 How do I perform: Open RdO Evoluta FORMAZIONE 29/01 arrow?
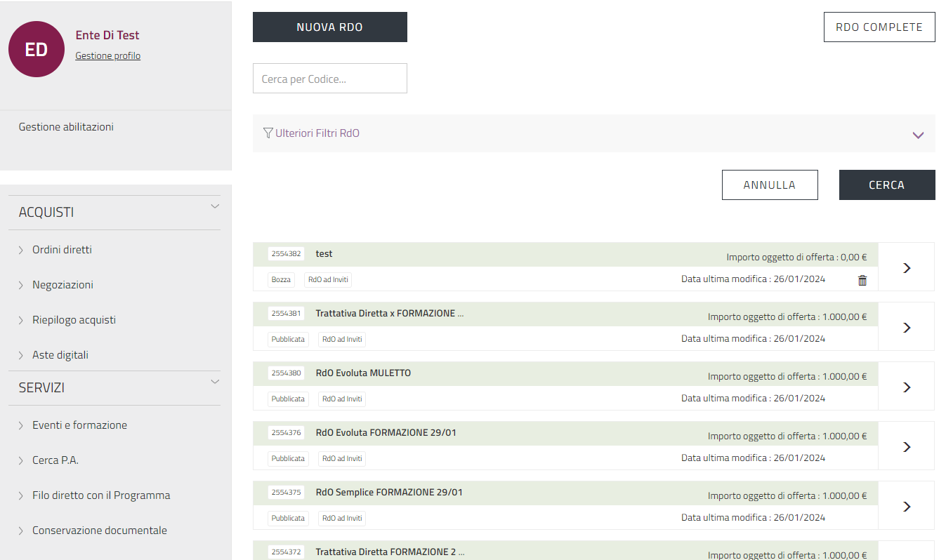click(x=906, y=446)
